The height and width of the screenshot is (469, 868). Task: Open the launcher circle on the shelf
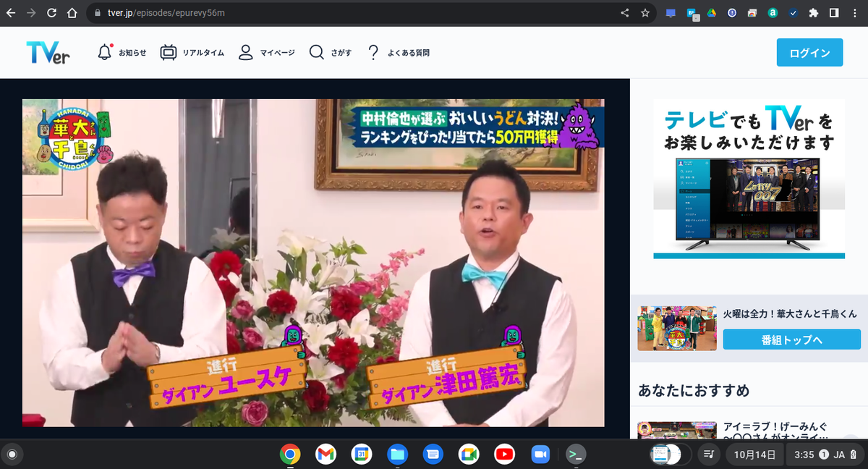tap(12, 455)
